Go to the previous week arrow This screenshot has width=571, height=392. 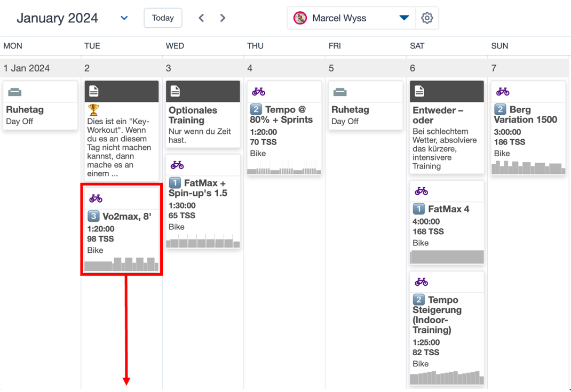pyautogui.click(x=201, y=18)
